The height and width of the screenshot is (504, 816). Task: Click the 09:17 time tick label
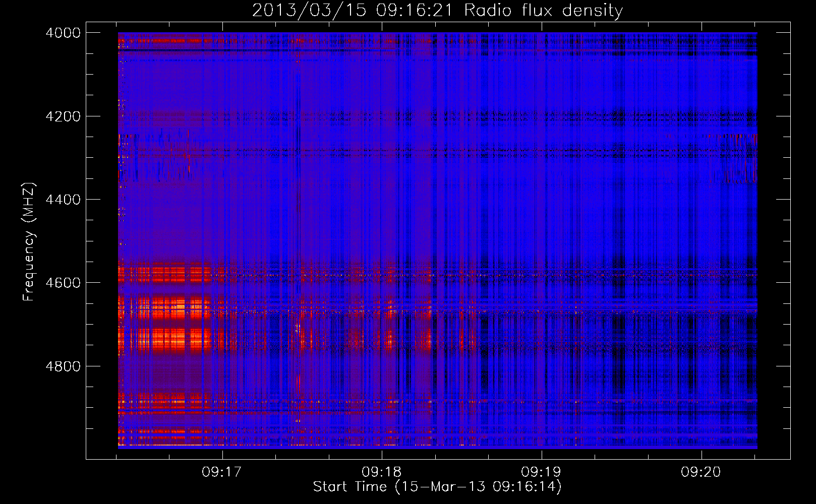pos(222,472)
